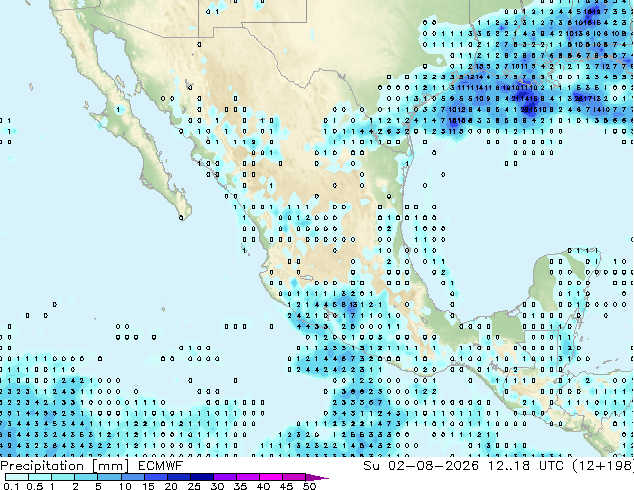Click the "15" legend scale value
The width and height of the screenshot is (634, 490).
click(148, 486)
